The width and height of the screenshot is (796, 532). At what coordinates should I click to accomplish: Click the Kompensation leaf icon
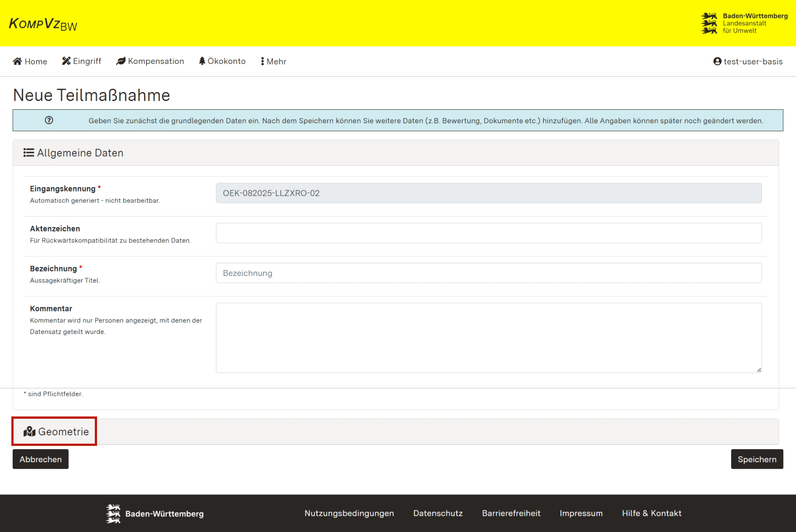tap(121, 61)
